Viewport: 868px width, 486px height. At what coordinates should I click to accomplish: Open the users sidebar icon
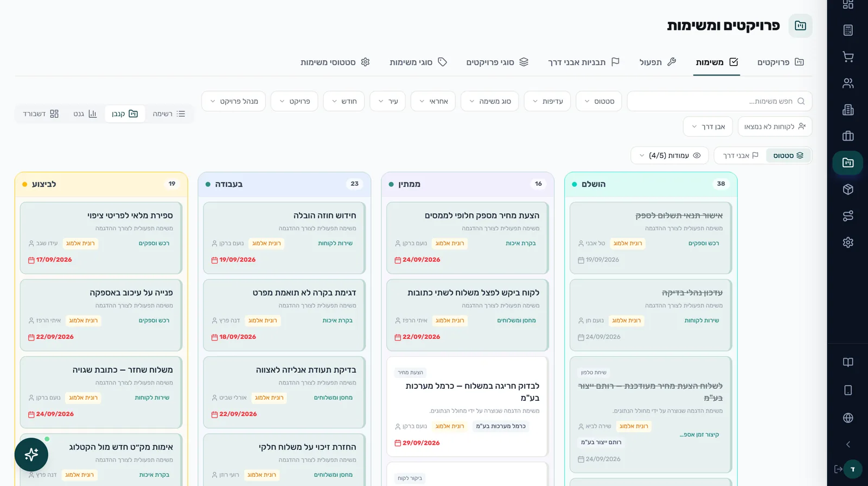tap(848, 83)
